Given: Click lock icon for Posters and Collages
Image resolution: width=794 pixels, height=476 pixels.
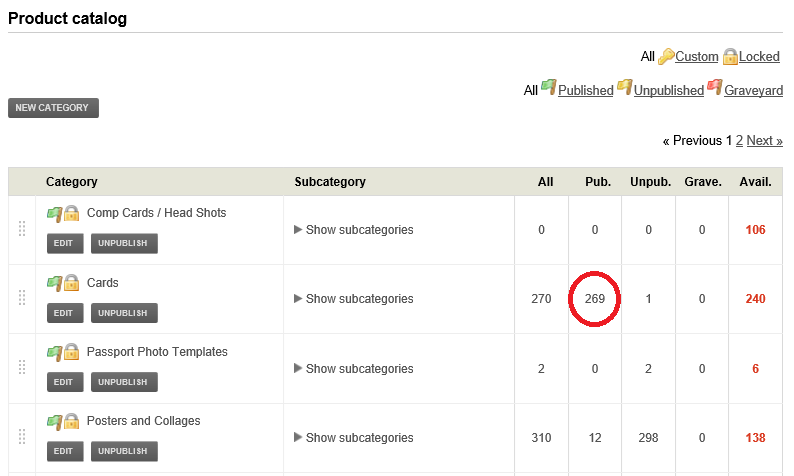Looking at the screenshot, I should (71, 421).
